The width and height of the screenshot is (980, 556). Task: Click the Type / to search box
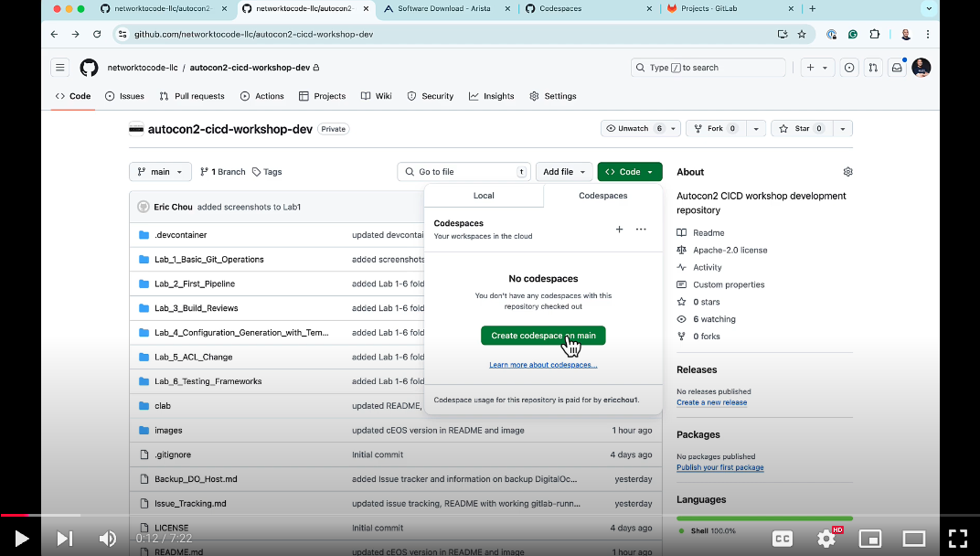(x=708, y=68)
